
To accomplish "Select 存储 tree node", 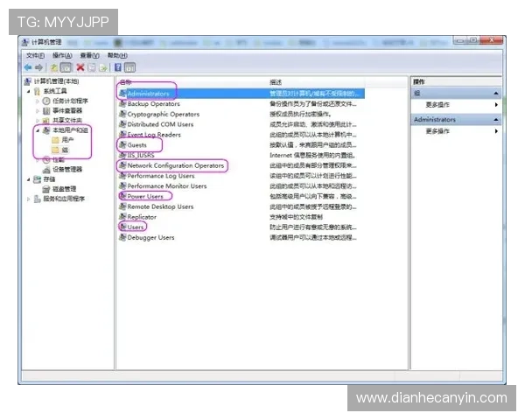I will [x=49, y=179].
